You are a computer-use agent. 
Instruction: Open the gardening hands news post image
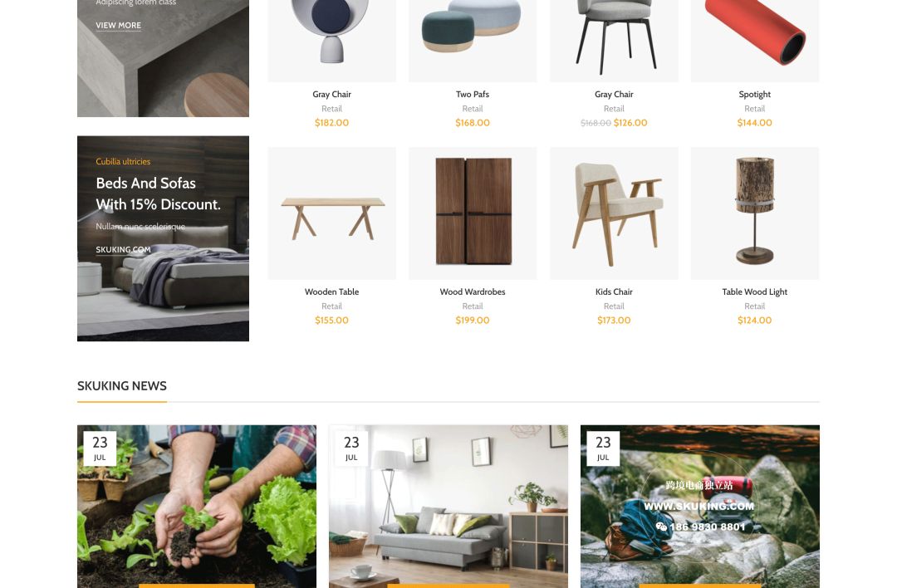click(197, 507)
